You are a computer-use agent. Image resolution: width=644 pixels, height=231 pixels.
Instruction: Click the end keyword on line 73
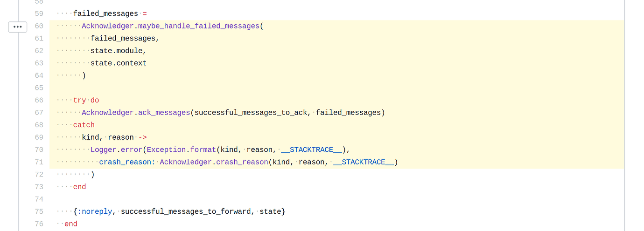[x=80, y=187]
